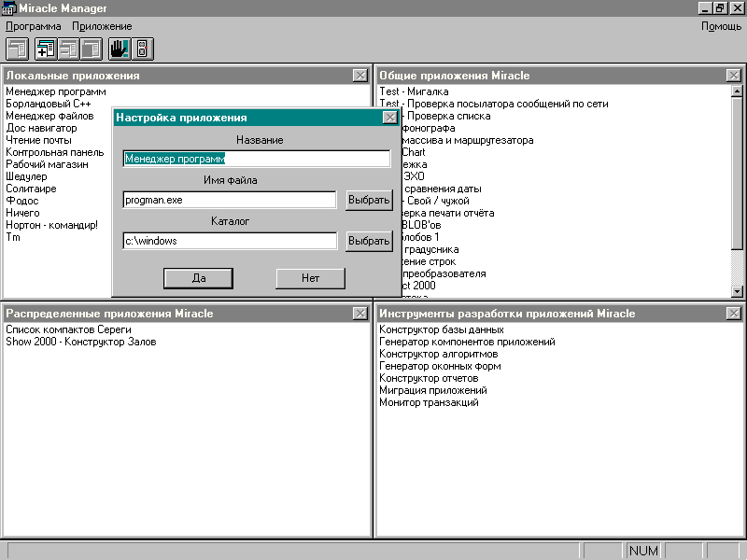Open the Приложение menu
Viewport: 747px width, 560px height.
click(102, 26)
